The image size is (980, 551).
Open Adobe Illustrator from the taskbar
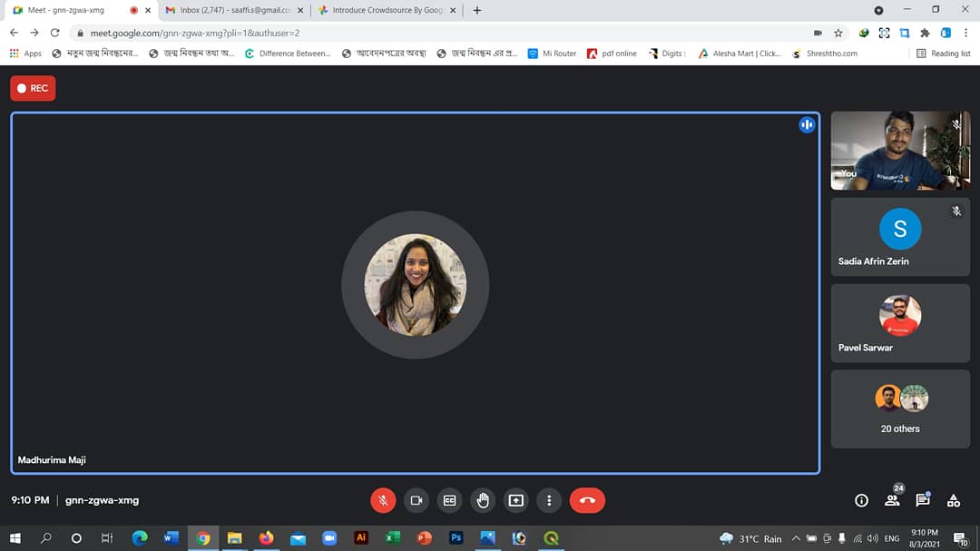click(360, 538)
